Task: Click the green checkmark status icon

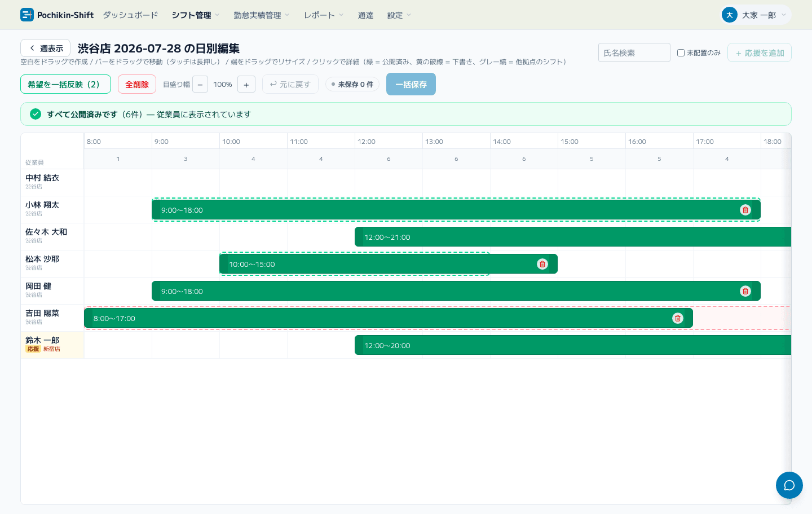Action: (36, 114)
